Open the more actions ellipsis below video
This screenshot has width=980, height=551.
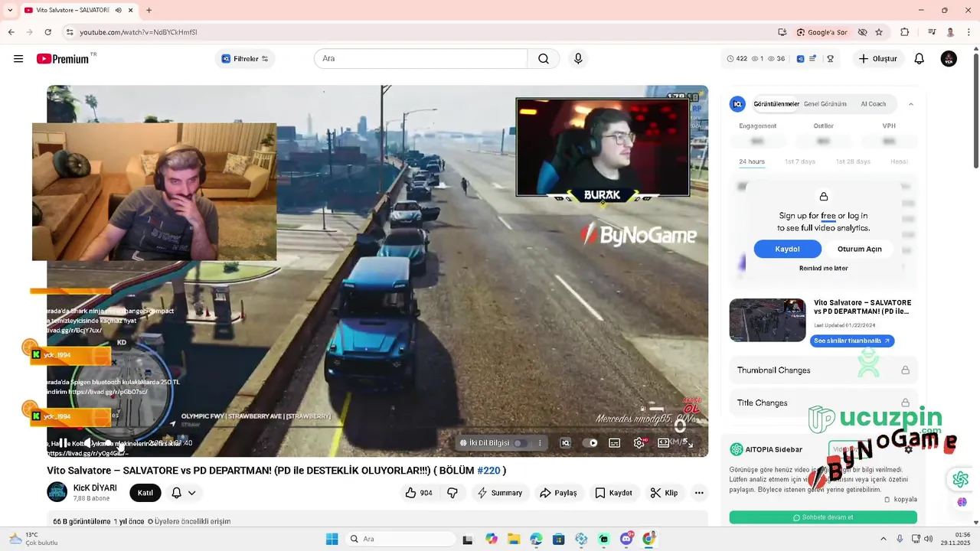pyautogui.click(x=699, y=493)
